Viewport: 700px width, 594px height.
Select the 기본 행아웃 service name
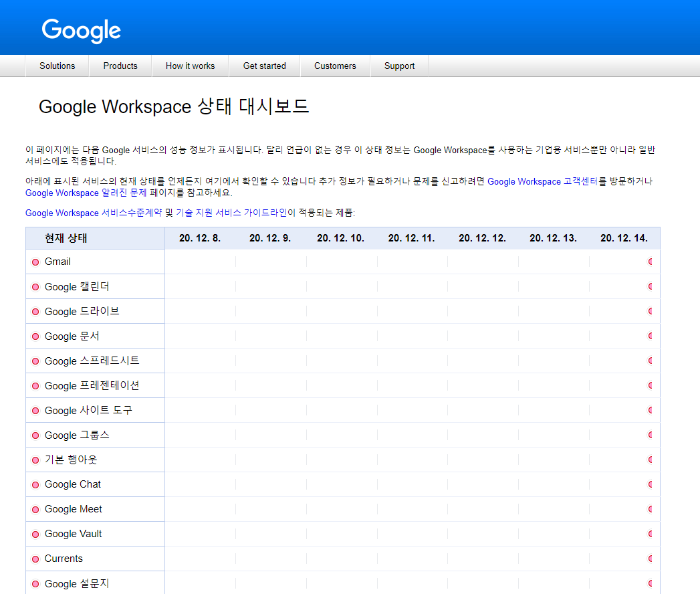[x=71, y=460]
